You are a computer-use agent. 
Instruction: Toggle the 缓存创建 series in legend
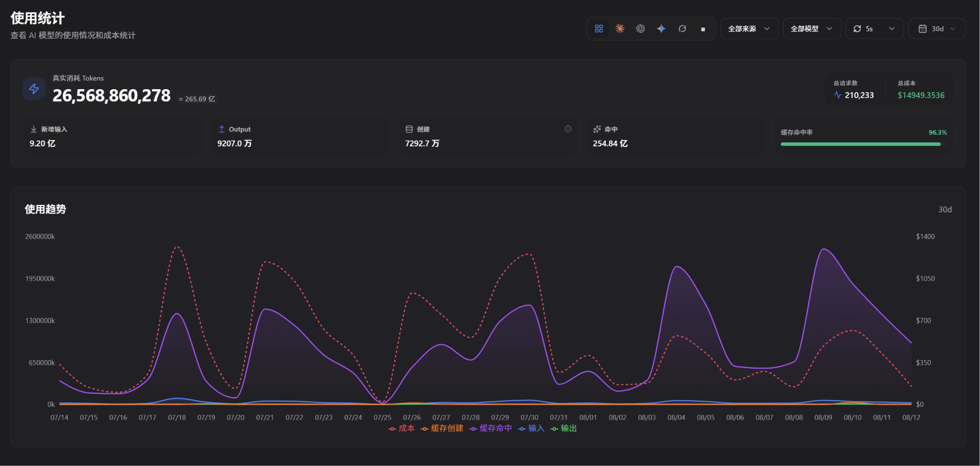coord(442,428)
